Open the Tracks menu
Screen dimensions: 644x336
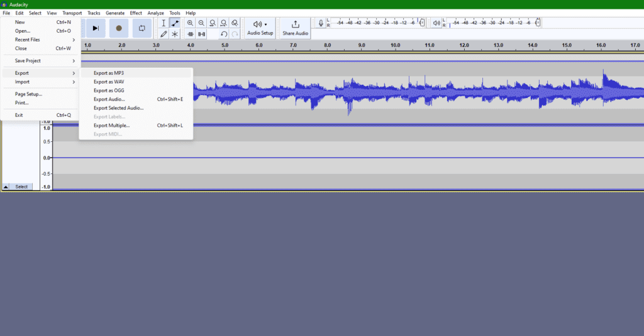coord(94,13)
